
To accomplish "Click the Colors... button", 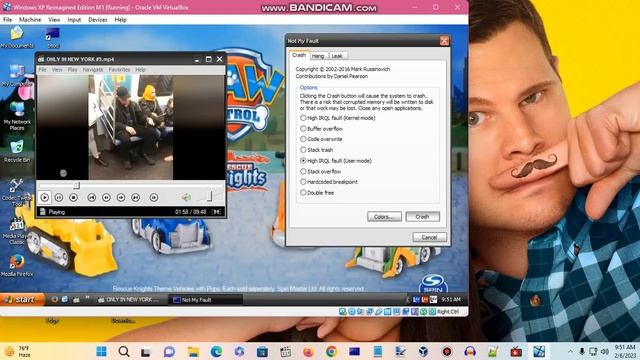I will [x=384, y=217].
